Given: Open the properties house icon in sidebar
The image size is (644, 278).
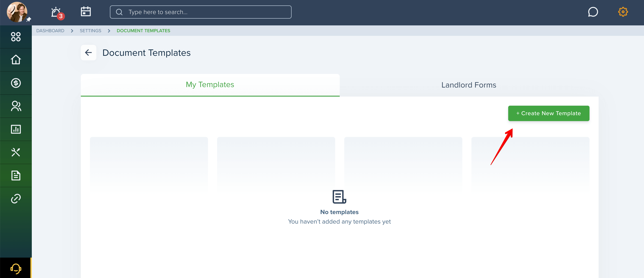Looking at the screenshot, I should pos(16,60).
